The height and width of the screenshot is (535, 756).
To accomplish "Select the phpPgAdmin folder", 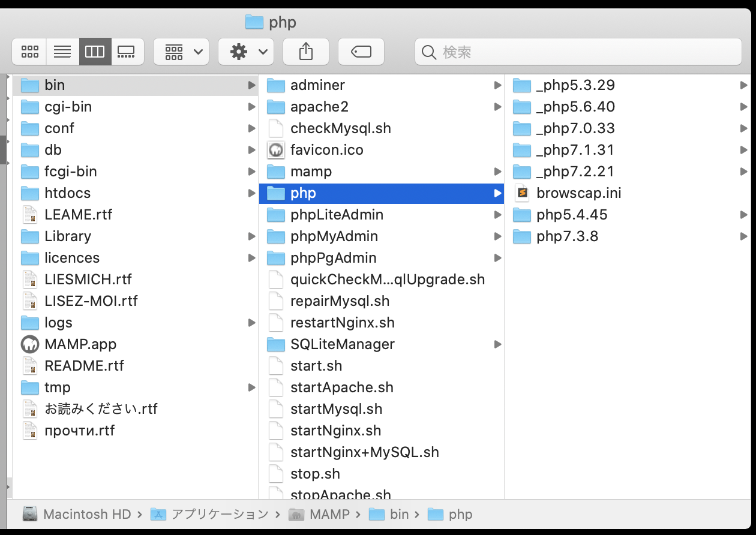I will [x=382, y=258].
